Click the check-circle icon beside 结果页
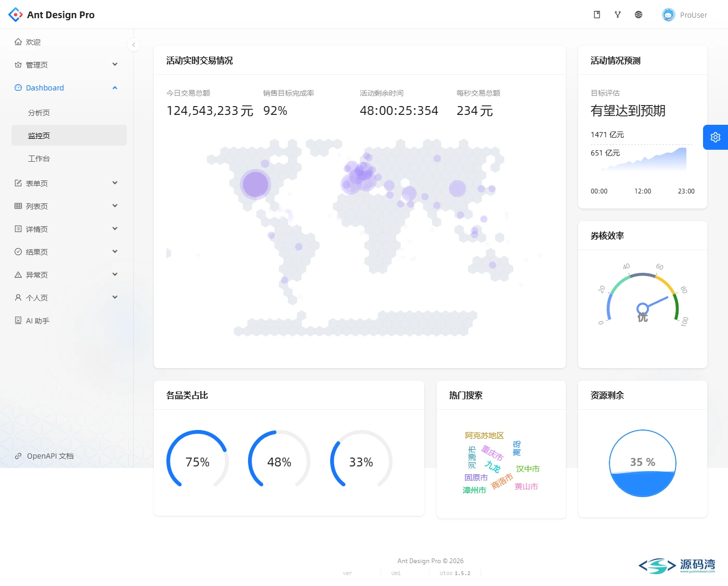728x586 pixels. pyautogui.click(x=18, y=252)
